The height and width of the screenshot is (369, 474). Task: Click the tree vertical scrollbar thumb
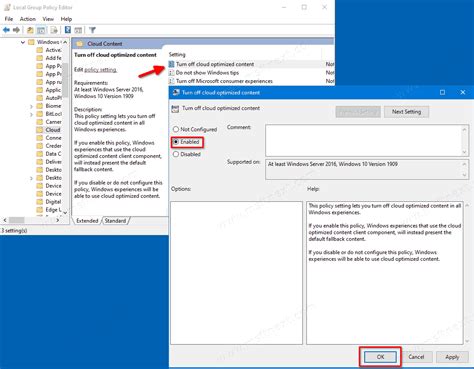65,80
